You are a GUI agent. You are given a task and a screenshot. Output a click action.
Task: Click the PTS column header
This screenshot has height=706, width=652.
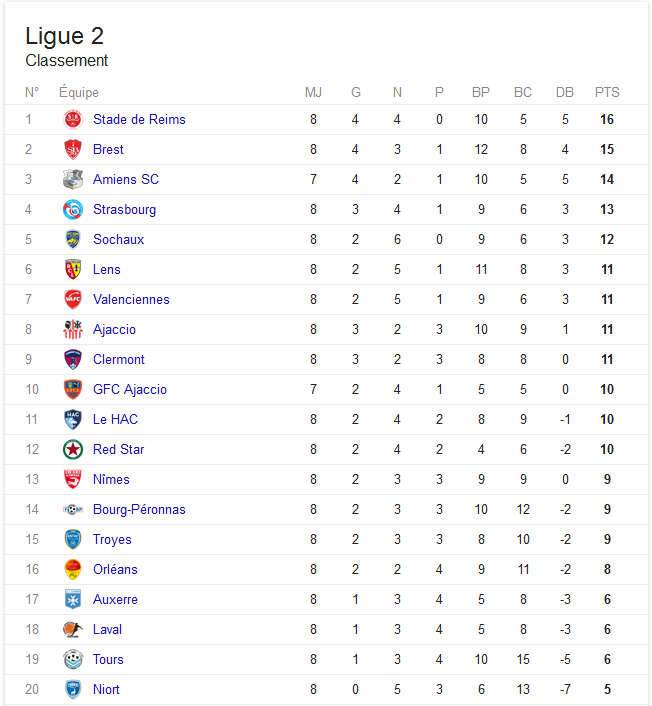pyautogui.click(x=607, y=92)
